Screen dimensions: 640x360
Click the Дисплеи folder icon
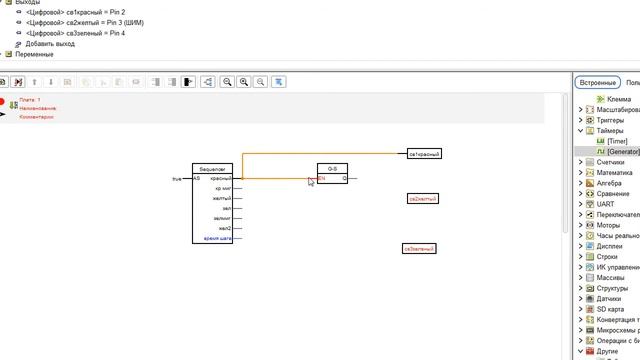click(590, 246)
